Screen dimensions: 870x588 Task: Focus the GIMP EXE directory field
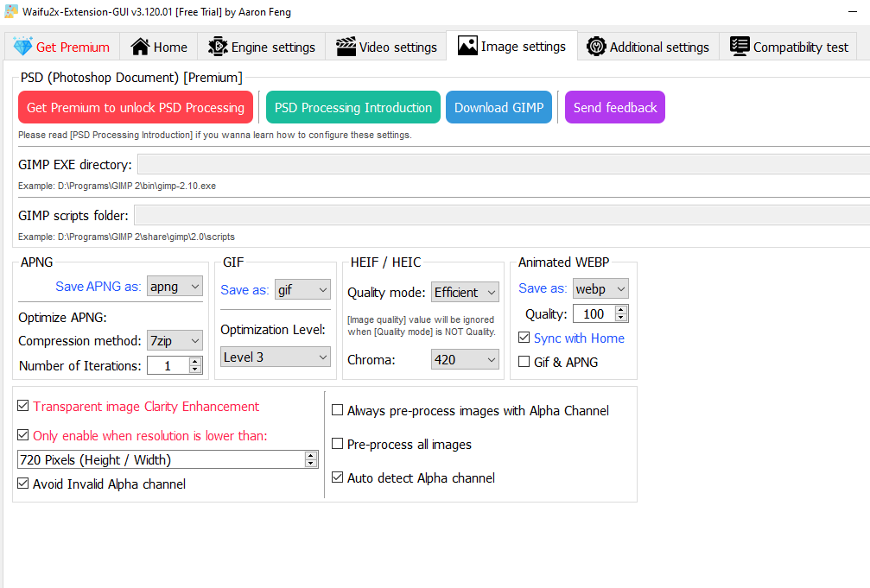click(x=503, y=165)
